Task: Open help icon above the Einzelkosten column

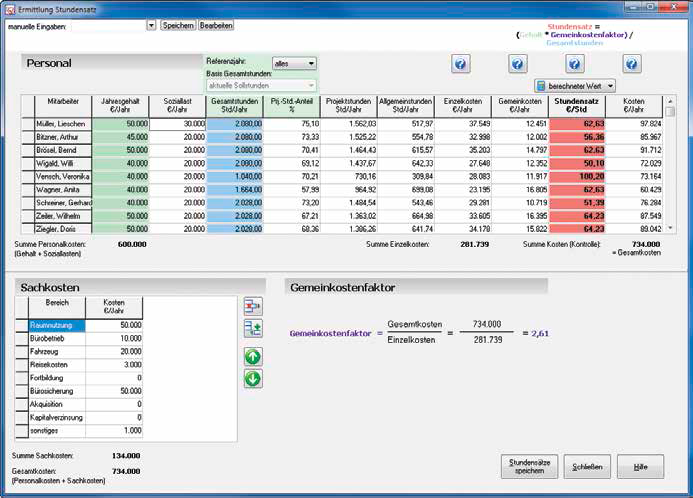Action: [x=461, y=64]
